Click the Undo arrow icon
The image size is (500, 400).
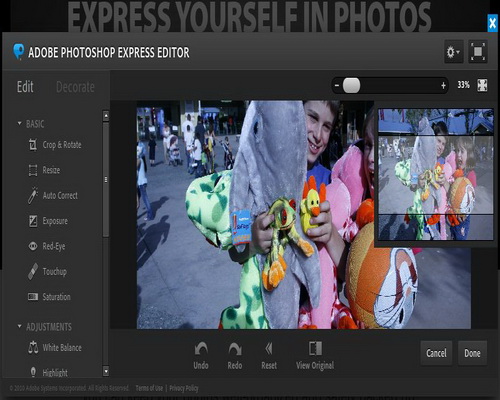[201, 349]
